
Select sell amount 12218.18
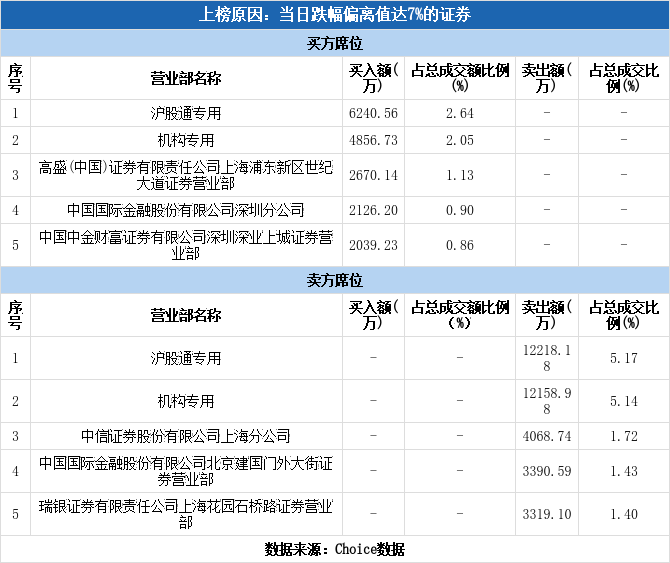coord(547,358)
